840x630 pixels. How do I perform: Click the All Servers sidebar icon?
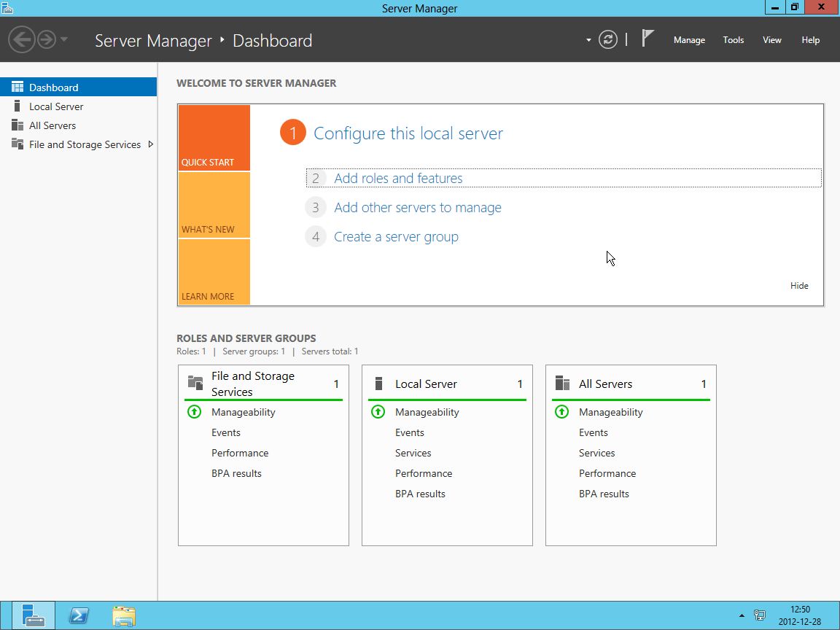[17, 125]
